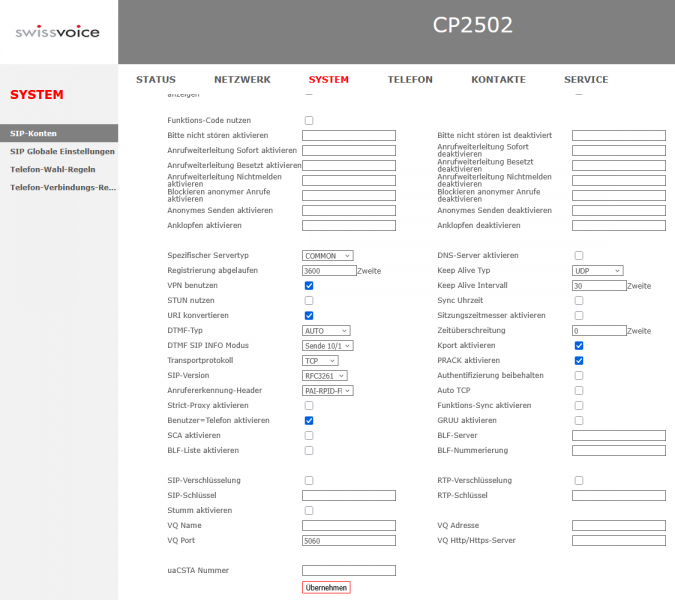Enable GRUU aktivieren checkbox
The width and height of the screenshot is (675, 600).
(579, 421)
